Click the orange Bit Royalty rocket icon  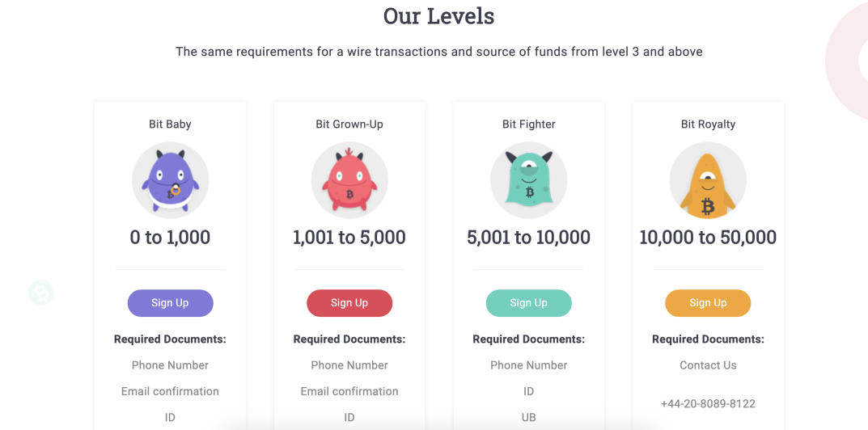click(x=708, y=180)
